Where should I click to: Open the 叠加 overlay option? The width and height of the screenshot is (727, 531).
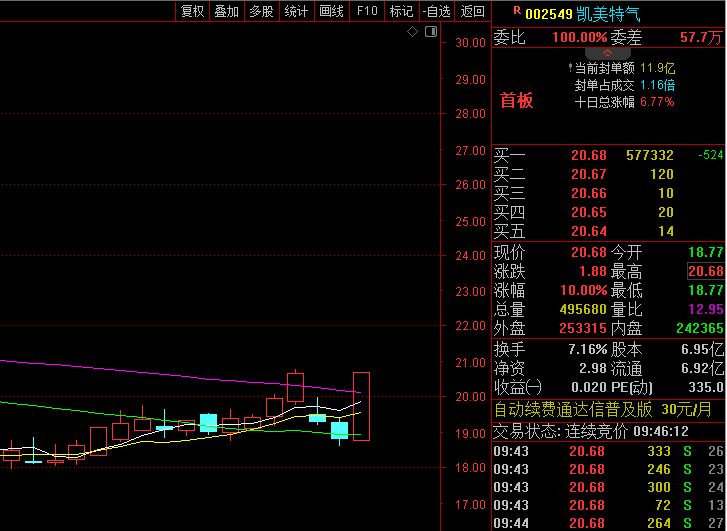(x=227, y=11)
